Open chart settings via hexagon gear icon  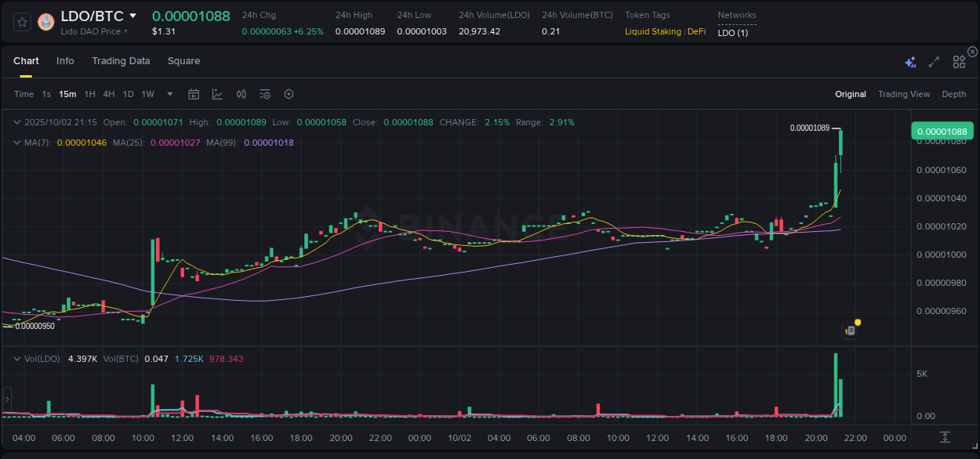(x=289, y=94)
